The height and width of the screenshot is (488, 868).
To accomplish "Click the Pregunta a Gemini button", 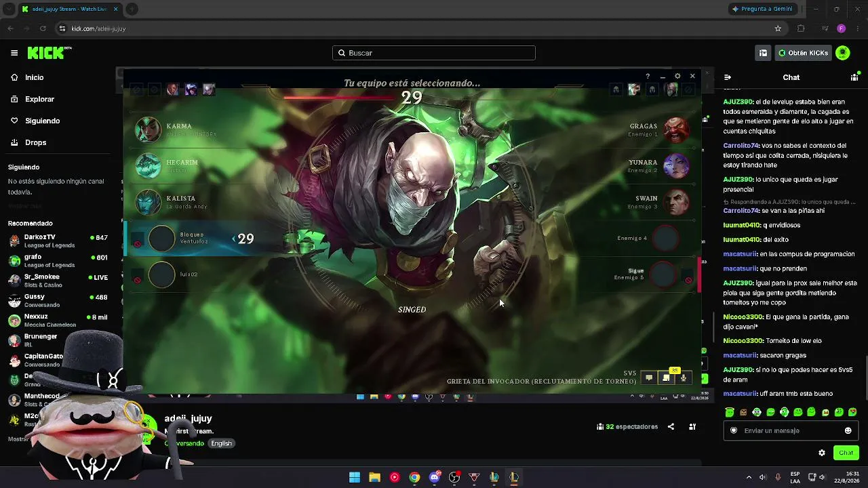I will tap(762, 9).
